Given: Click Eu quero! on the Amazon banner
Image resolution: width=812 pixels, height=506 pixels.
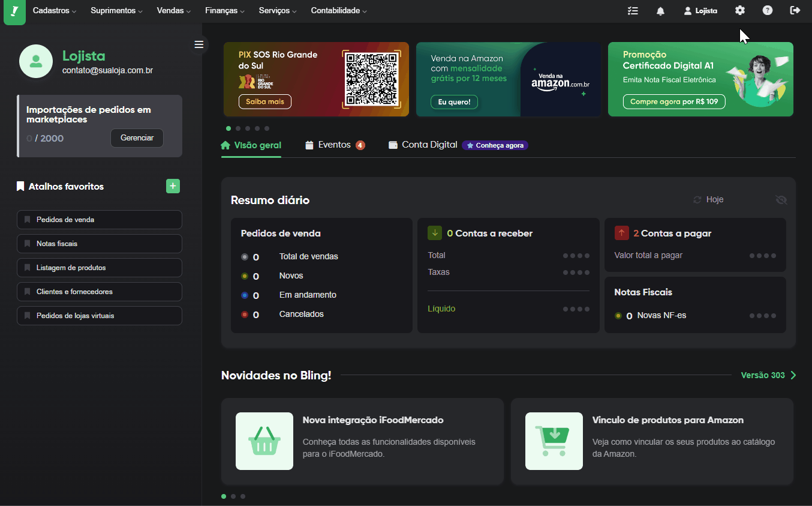Looking at the screenshot, I should (x=455, y=102).
